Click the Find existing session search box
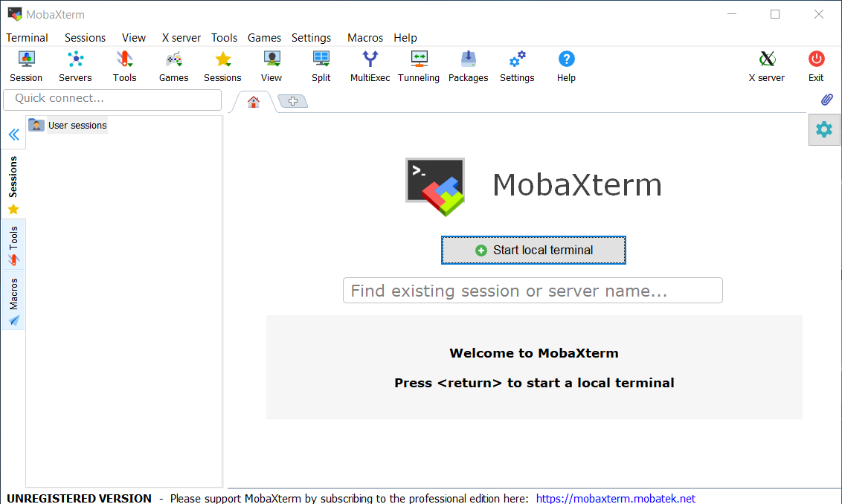 click(x=533, y=291)
